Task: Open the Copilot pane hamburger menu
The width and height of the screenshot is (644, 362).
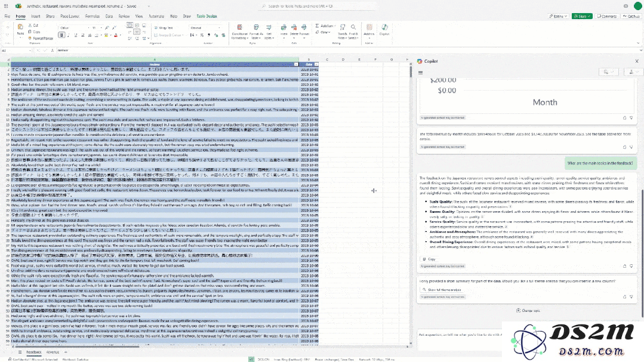Action: click(421, 73)
